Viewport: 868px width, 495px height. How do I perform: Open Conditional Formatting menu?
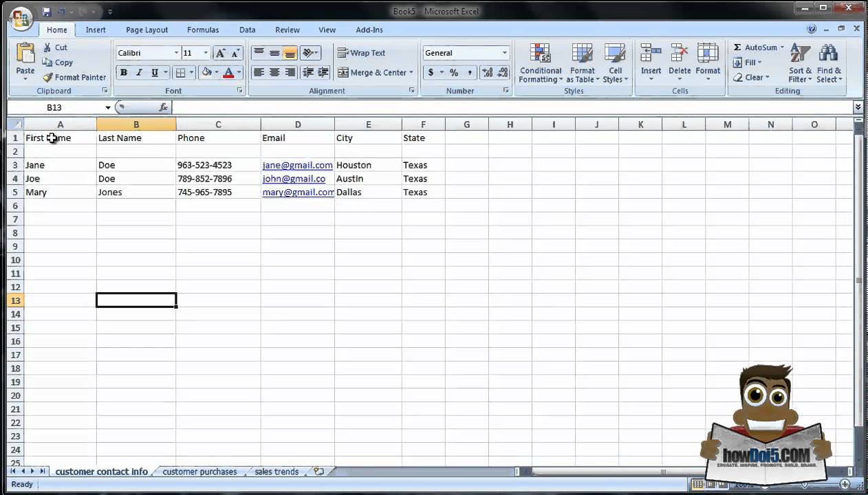tap(541, 63)
